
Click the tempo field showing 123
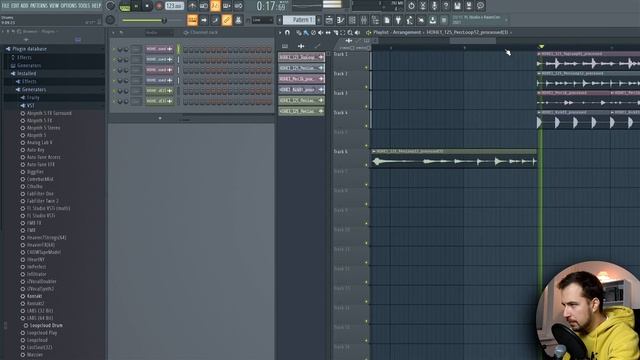click(174, 6)
